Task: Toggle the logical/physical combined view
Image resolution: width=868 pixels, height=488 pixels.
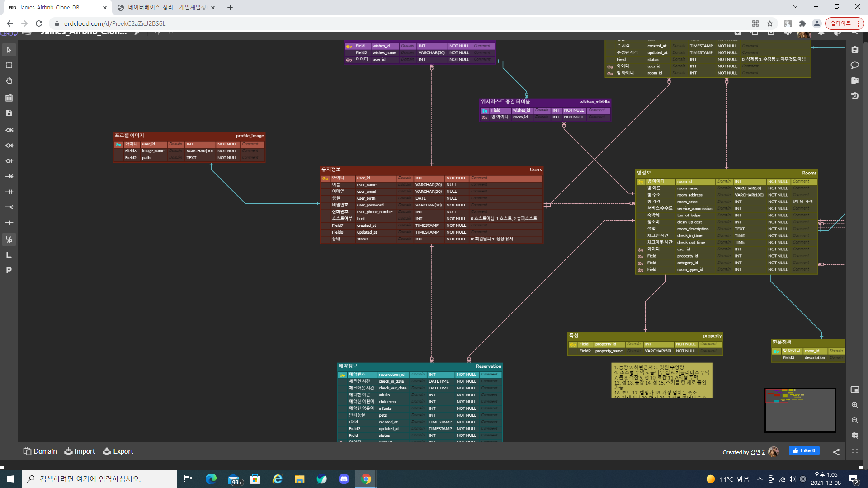Action: pyautogui.click(x=9, y=239)
